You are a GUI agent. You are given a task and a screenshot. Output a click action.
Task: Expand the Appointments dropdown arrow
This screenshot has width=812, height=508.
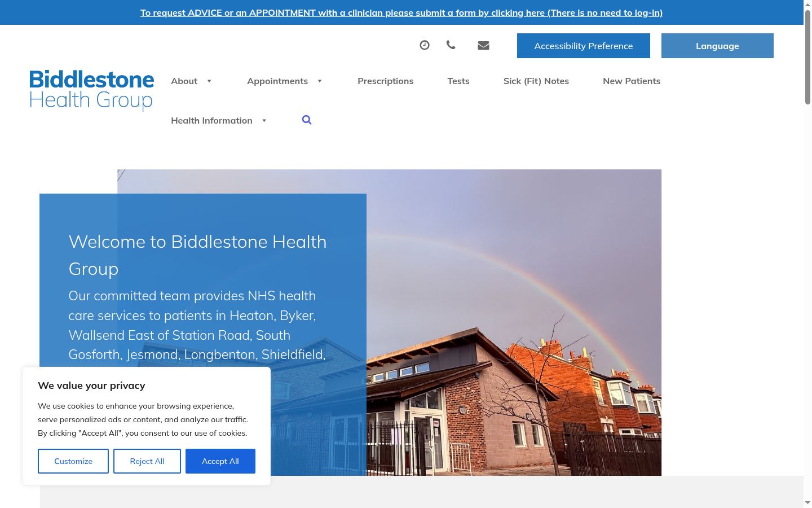click(320, 81)
